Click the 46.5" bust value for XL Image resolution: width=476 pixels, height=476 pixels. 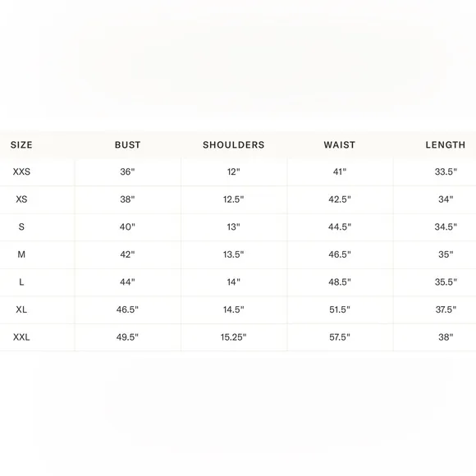pos(127,309)
